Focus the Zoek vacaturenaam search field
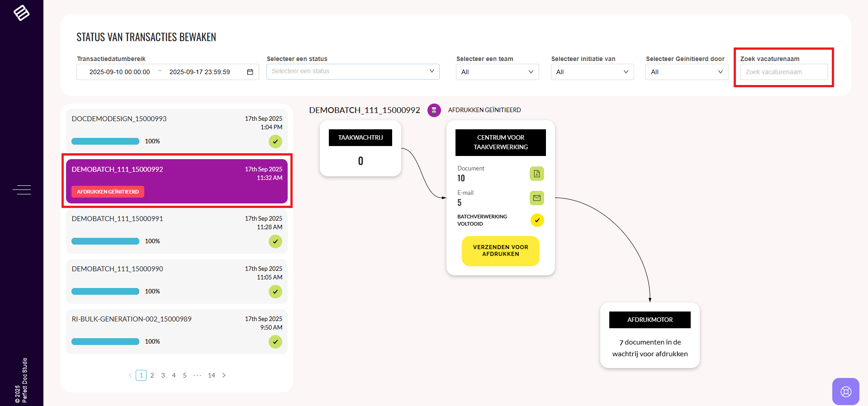 tap(784, 72)
